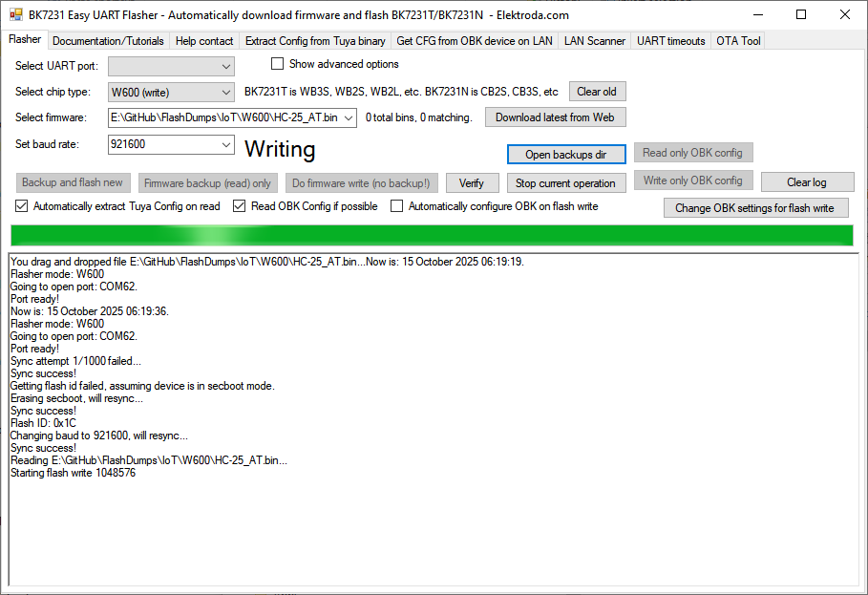Click log line 'Starting flash write 1048576'
This screenshot has height=595, width=868.
pyautogui.click(x=74, y=473)
